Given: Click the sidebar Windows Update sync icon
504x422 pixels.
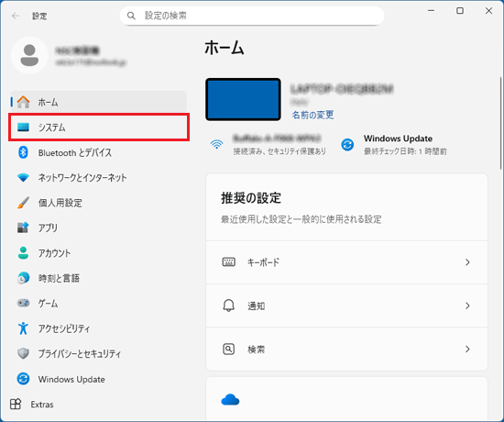Looking at the screenshot, I should (x=23, y=379).
